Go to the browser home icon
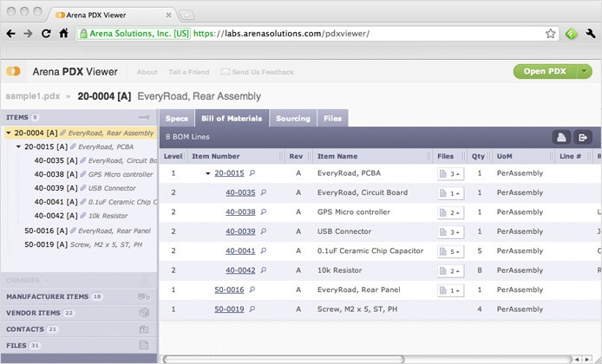 tap(63, 34)
